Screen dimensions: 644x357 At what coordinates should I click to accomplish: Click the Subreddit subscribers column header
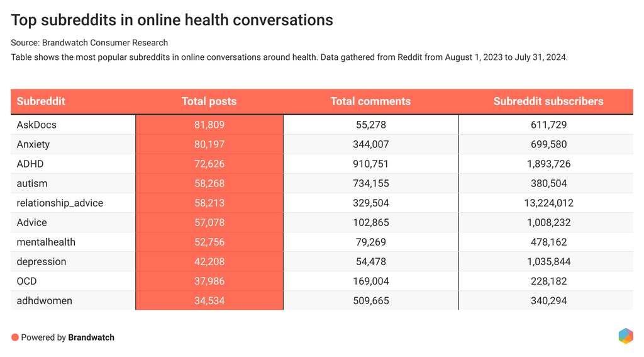[x=548, y=101]
